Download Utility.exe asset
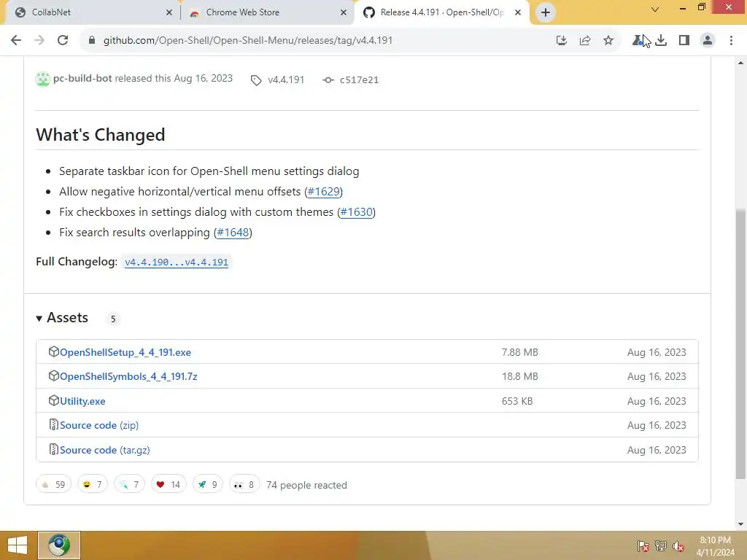 [82, 401]
